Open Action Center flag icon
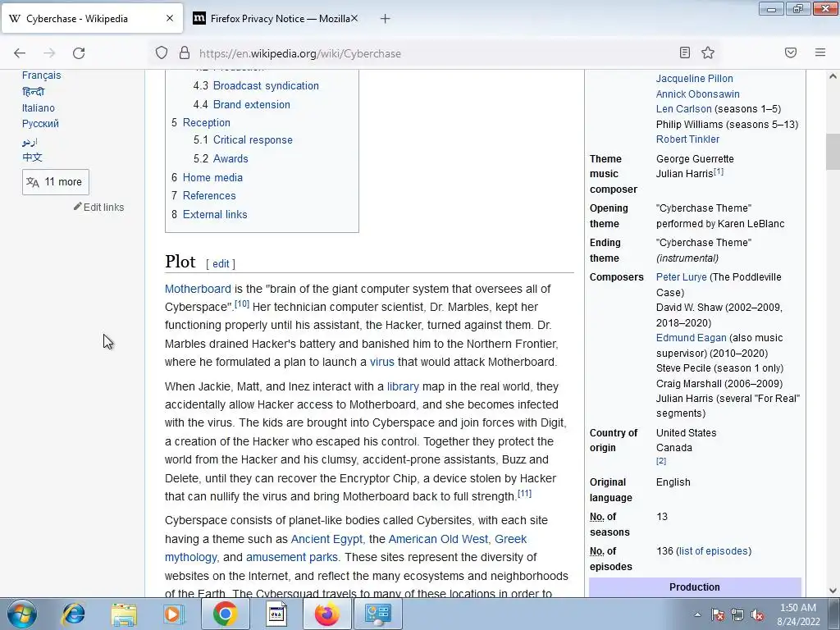 (718, 614)
